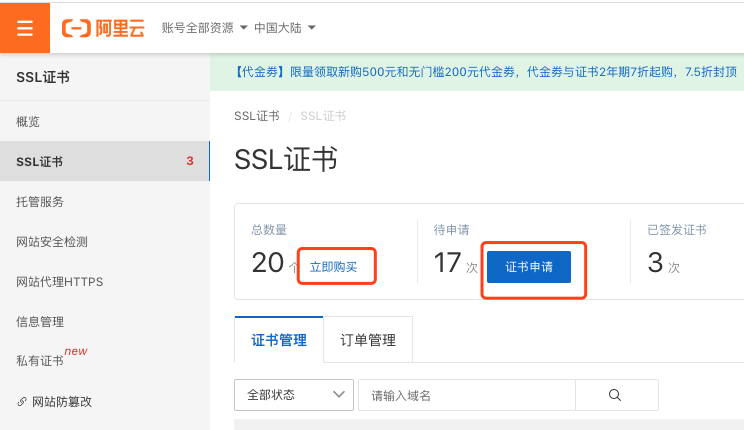Screen dimensions: 744x430
Task: Click the red badge 3 on SSL证书
Action: coord(190,161)
